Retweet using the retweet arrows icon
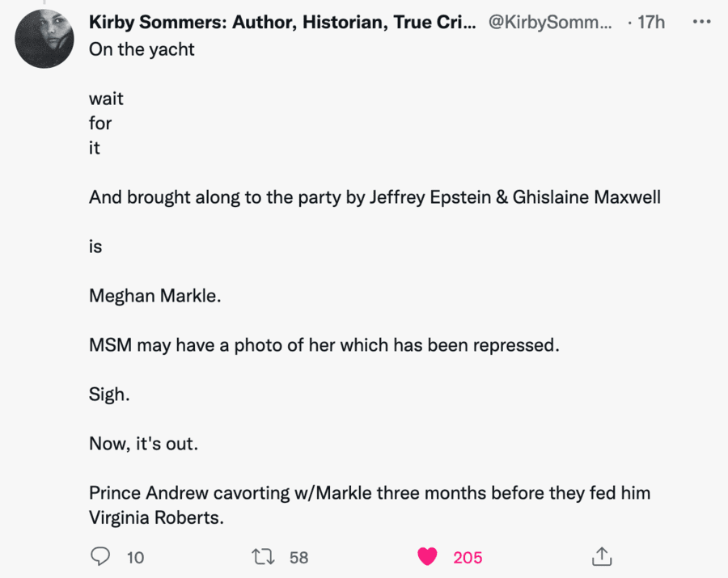This screenshot has height=578, width=728. [x=263, y=557]
